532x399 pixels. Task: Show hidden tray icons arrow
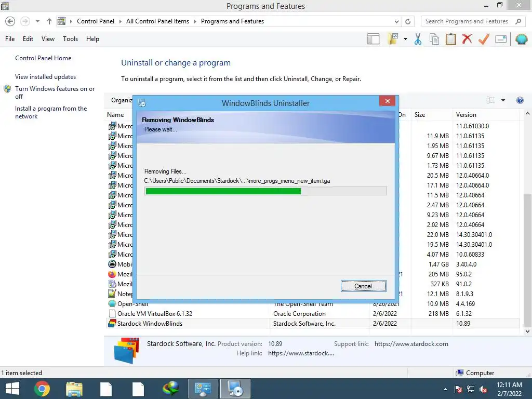pyautogui.click(x=445, y=389)
